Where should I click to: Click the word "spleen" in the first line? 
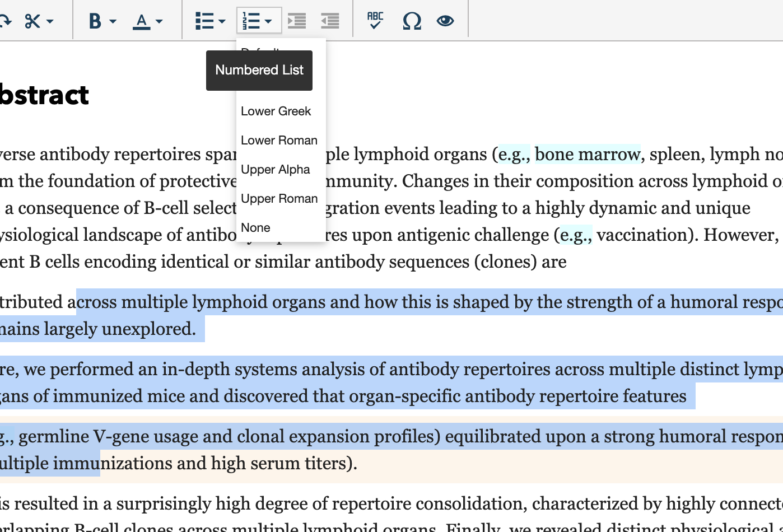(675, 154)
